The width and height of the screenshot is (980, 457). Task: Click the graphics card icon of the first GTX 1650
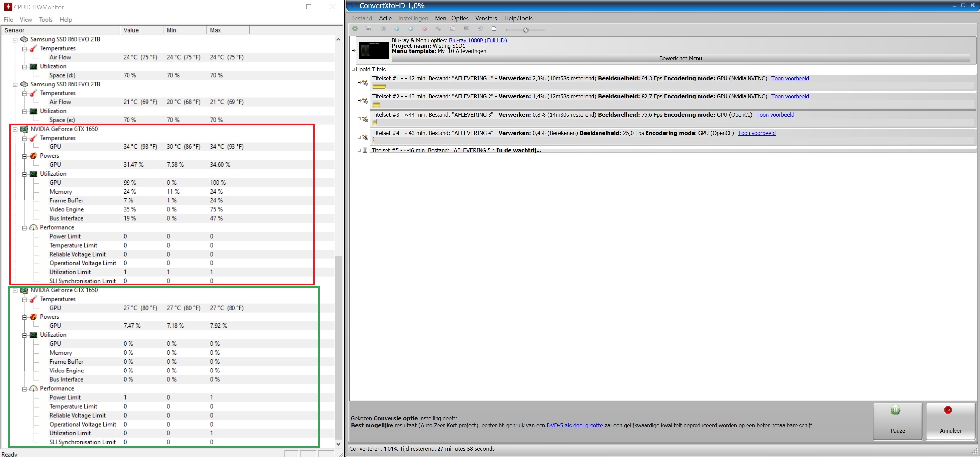[25, 129]
